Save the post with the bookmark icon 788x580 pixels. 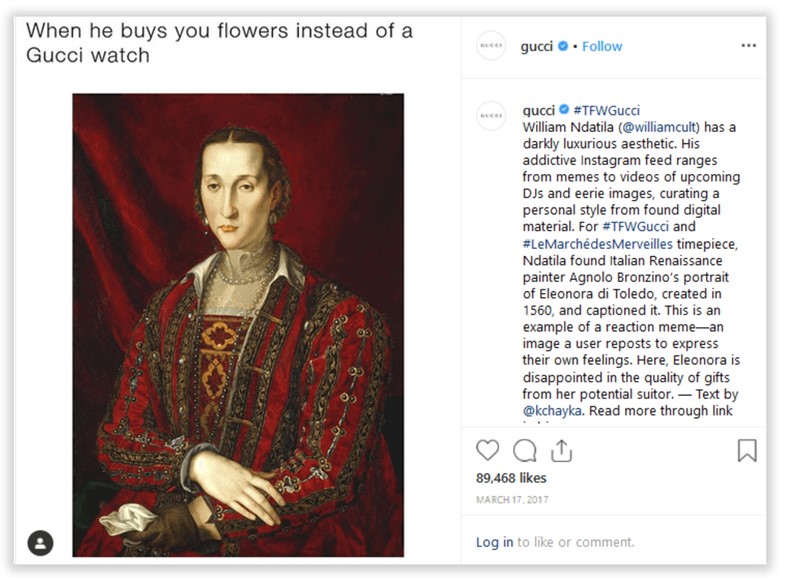tap(747, 450)
